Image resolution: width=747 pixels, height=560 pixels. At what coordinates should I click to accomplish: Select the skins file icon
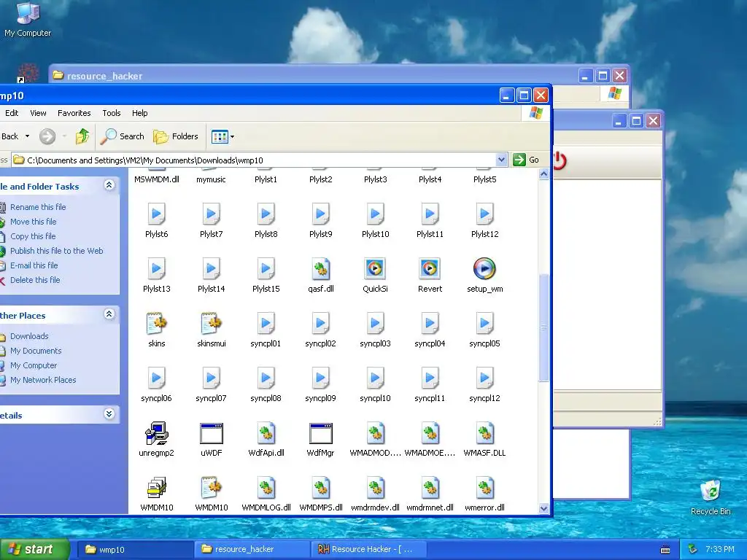(x=156, y=324)
